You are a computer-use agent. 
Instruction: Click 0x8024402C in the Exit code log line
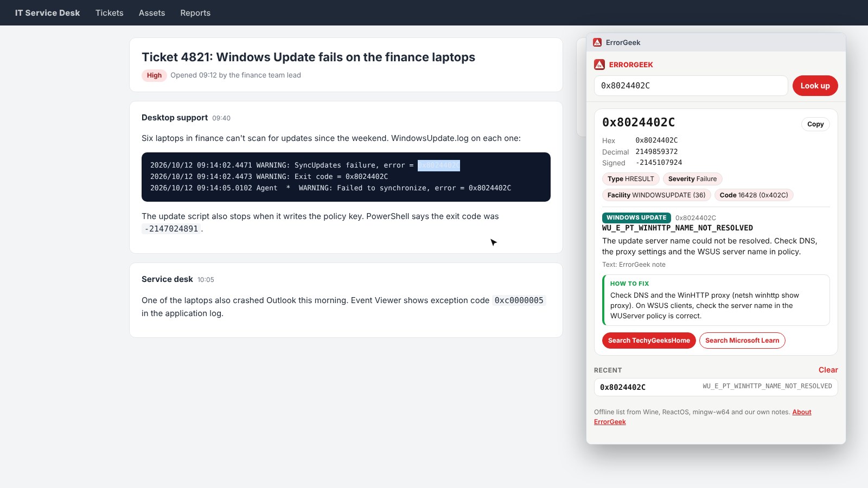pos(367,177)
